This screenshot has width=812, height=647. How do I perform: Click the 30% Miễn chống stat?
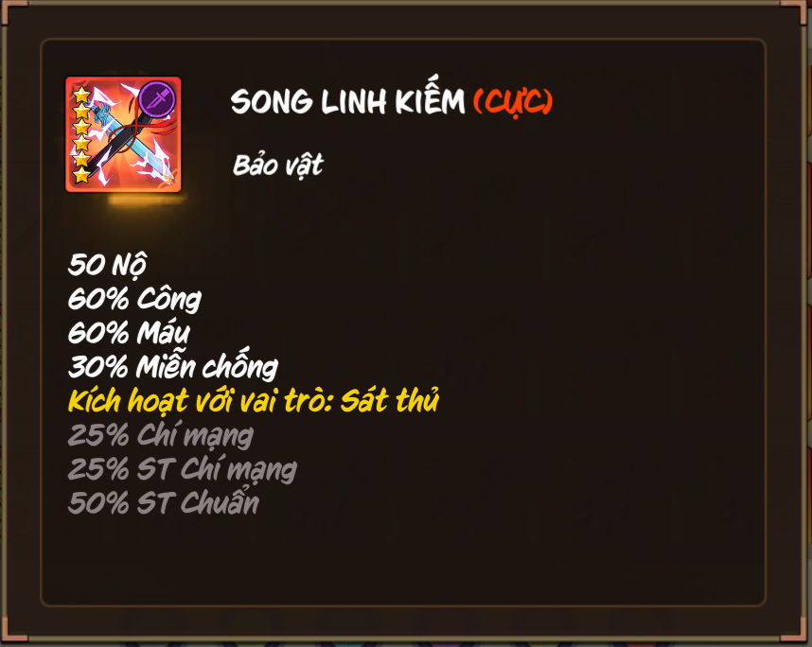[173, 365]
